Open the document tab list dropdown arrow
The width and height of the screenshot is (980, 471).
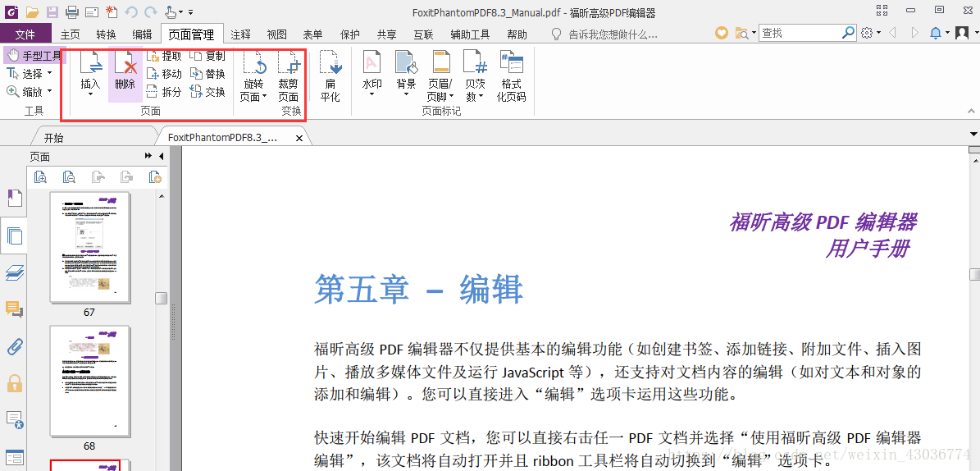click(973, 135)
